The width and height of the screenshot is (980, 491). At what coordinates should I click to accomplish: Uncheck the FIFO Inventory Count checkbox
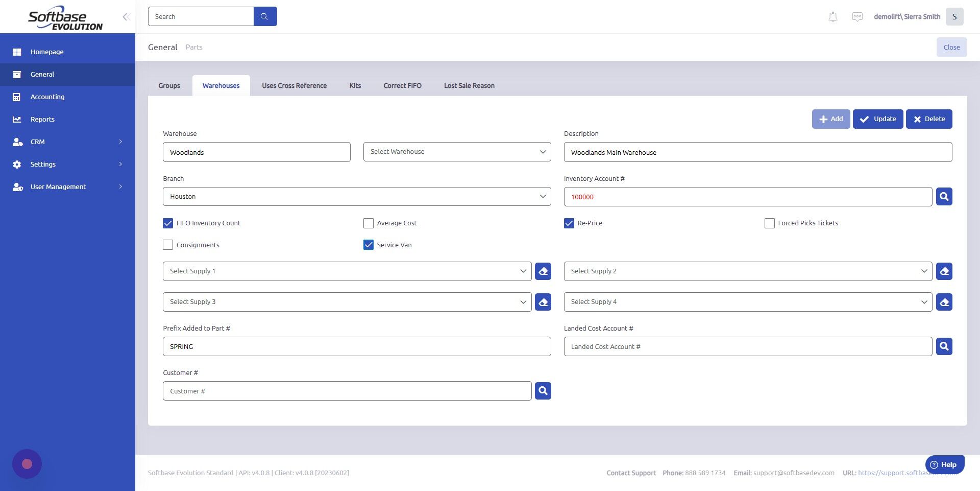[168, 223]
